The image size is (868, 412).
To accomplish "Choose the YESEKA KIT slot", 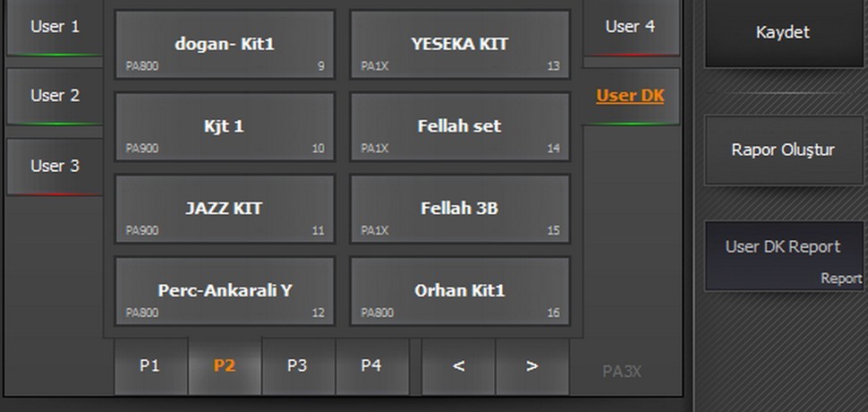I will [460, 45].
